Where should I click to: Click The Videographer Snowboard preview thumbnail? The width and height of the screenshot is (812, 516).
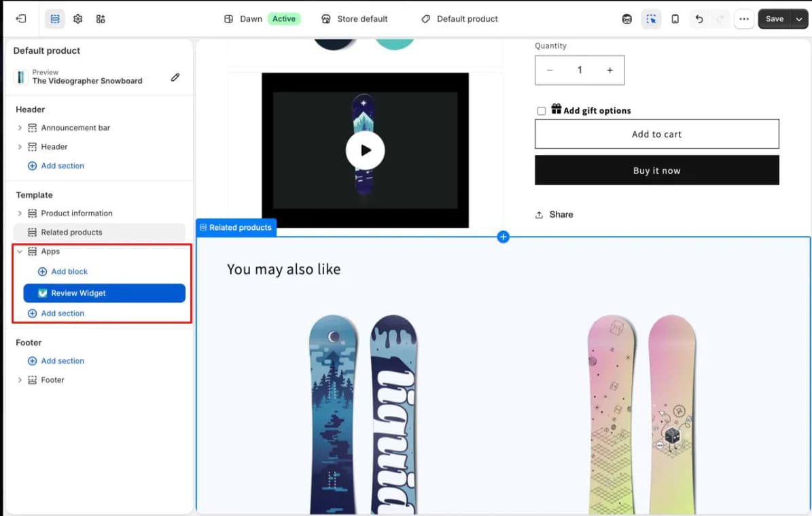[20, 77]
